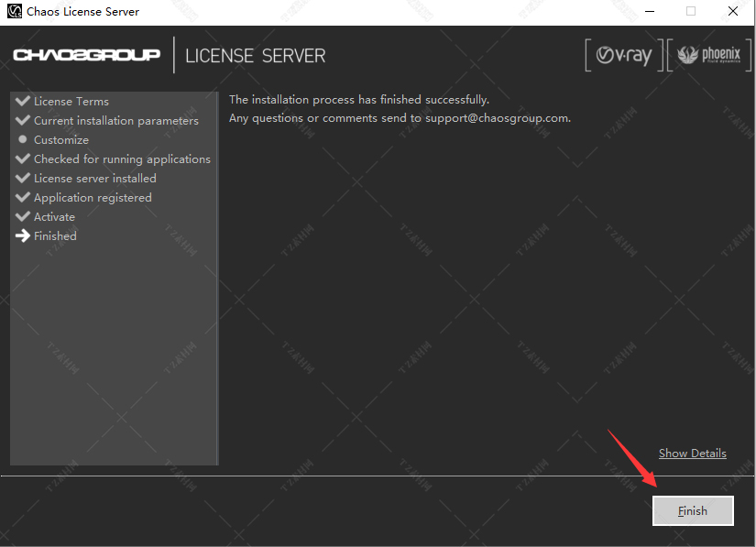Click the Chaos License Server title bar icon
This screenshot has height=547, width=756.
coord(15,11)
